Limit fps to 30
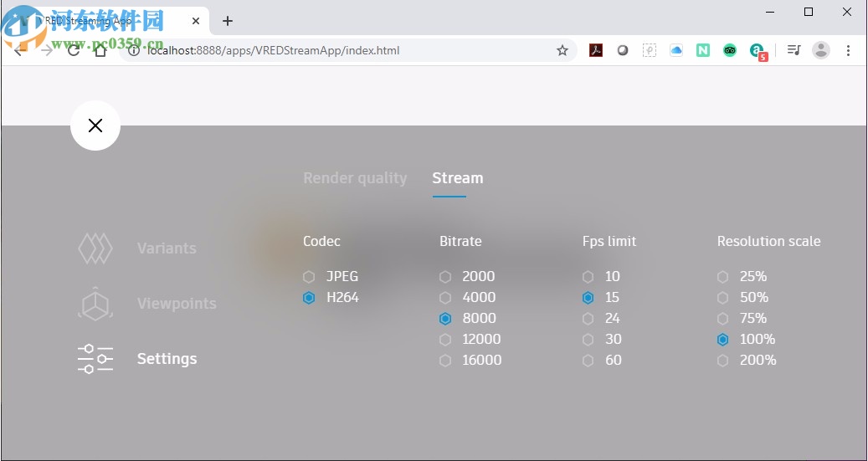The height and width of the screenshot is (461, 868). click(x=602, y=339)
